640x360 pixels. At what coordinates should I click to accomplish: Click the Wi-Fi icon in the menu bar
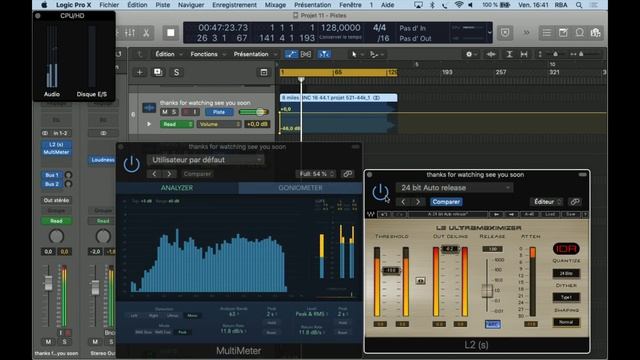[x=459, y=5]
